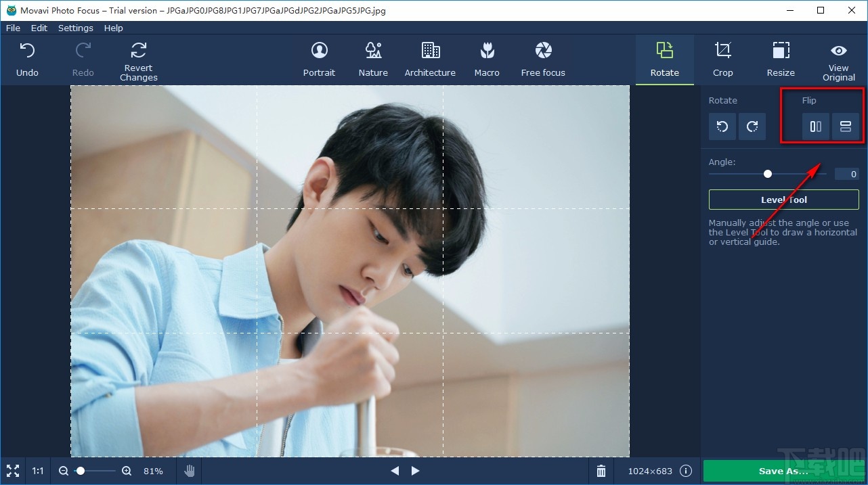Switch to the Crop tab
Viewport: 868px width, 485px height.
722,60
